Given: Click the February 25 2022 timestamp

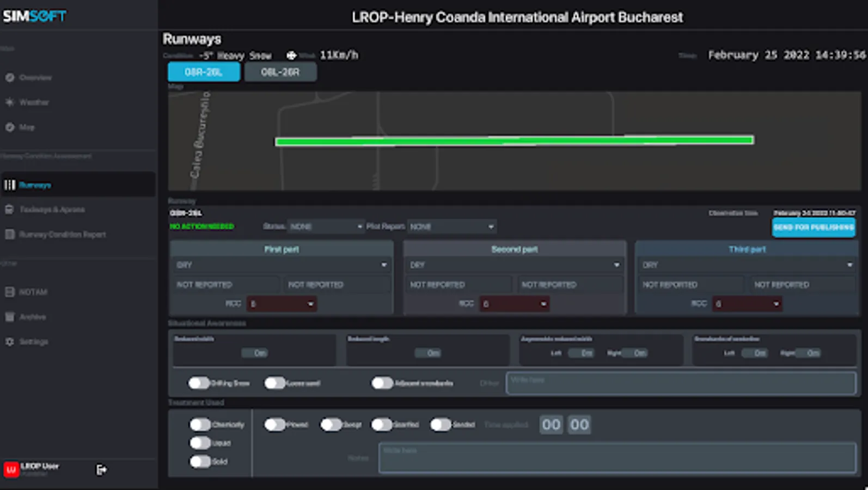Looking at the screenshot, I should tap(787, 55).
